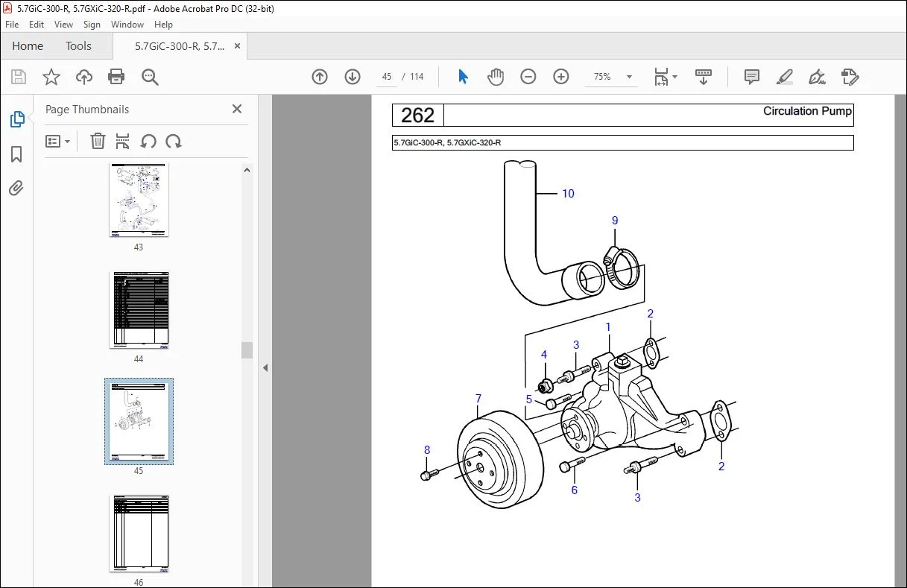This screenshot has width=907, height=588.
Task: Go to previous page arrow
Action: (320, 77)
